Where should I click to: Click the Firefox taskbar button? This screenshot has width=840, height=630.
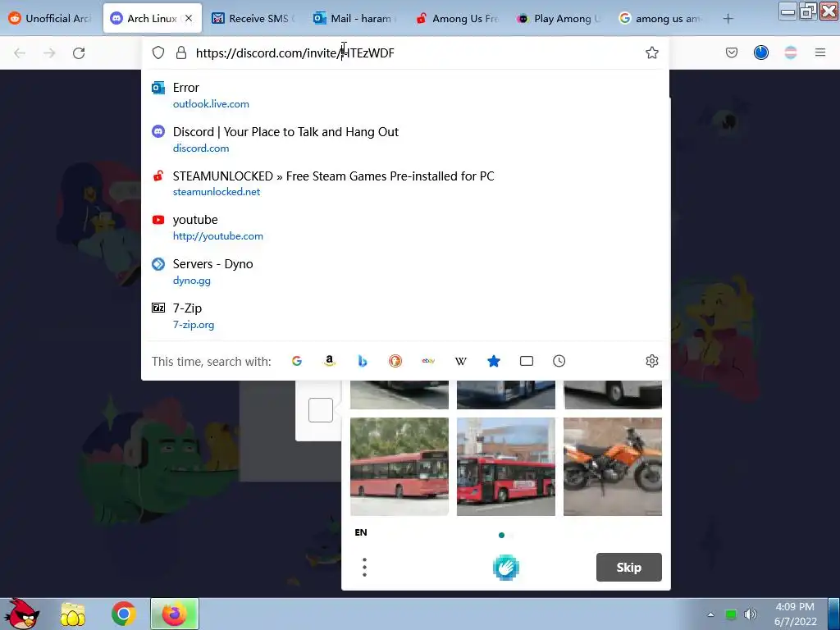coord(174,614)
